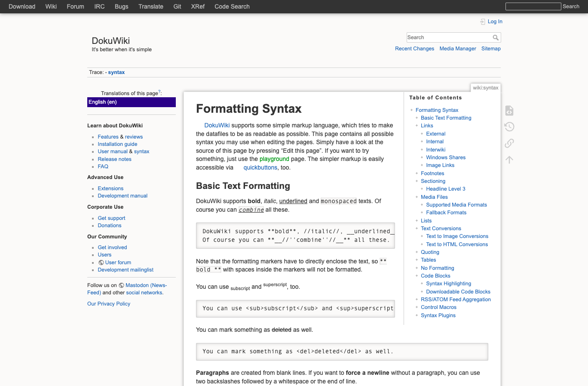588x386 pixels.
Task: Open the quickbuttons link
Action: (260, 167)
